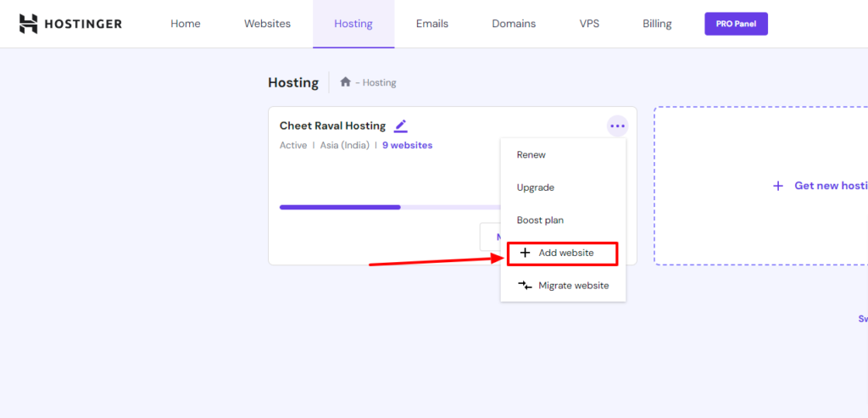This screenshot has height=418, width=868.
Task: Click the Hosting breadcrumb text
Action: pos(380,83)
